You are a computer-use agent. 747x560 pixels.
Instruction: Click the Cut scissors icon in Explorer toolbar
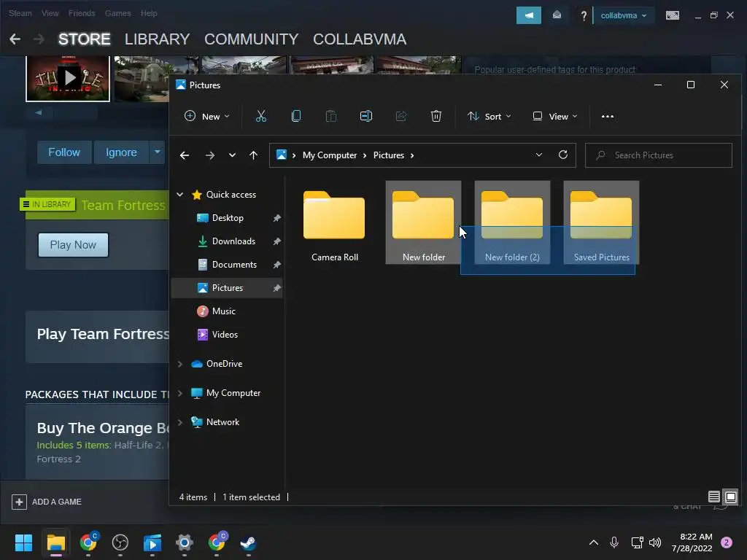pos(260,116)
